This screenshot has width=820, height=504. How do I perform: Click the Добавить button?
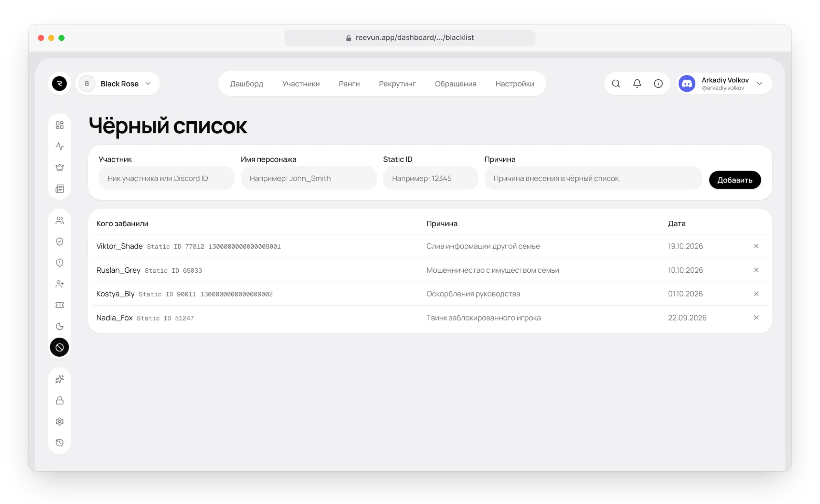pos(735,180)
